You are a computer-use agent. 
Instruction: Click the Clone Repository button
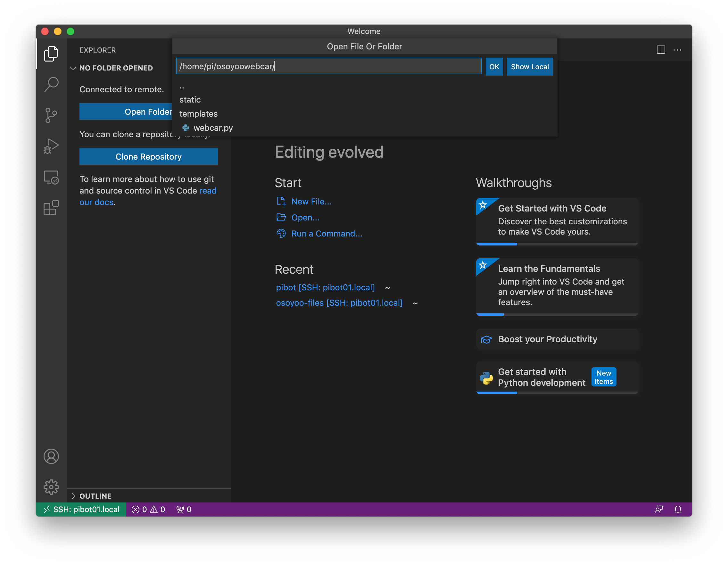pos(148,156)
